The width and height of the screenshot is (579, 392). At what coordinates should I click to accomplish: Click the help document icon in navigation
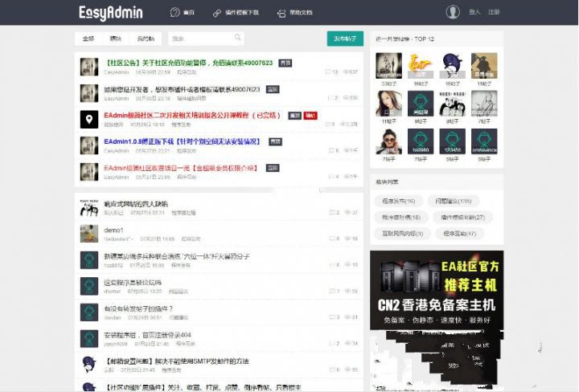point(281,13)
